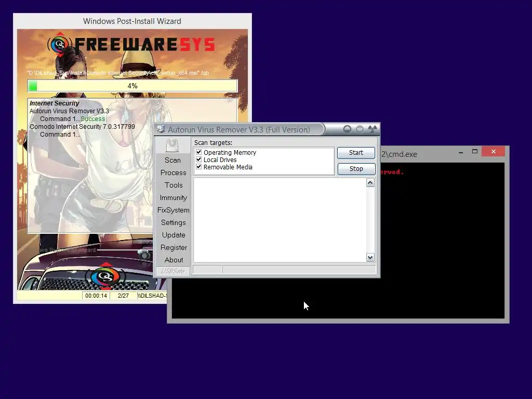Click the Scan targets label
This screenshot has height=399, width=532.
(213, 142)
